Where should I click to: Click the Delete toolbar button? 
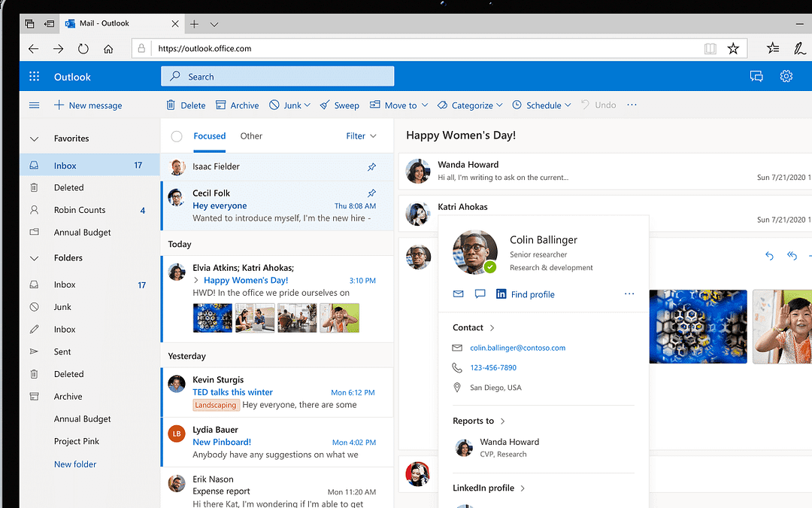click(186, 105)
